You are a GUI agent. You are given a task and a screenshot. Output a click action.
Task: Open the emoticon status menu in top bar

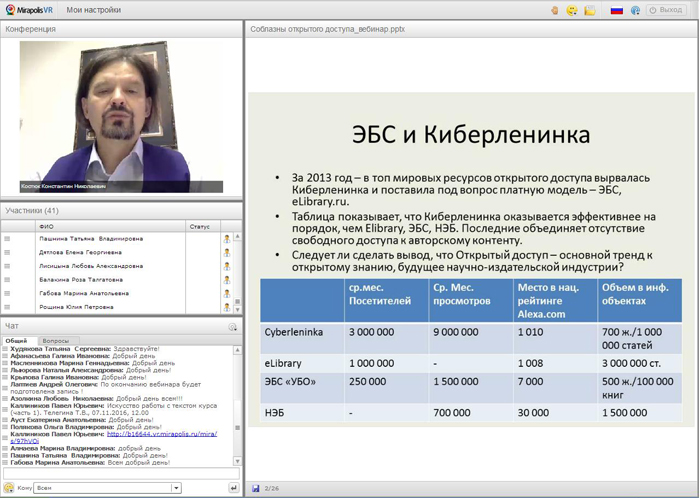572,10
